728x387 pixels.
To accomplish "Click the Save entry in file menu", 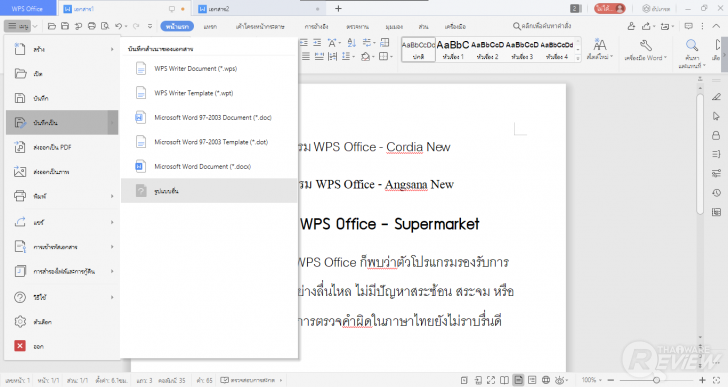I will click(x=62, y=98).
